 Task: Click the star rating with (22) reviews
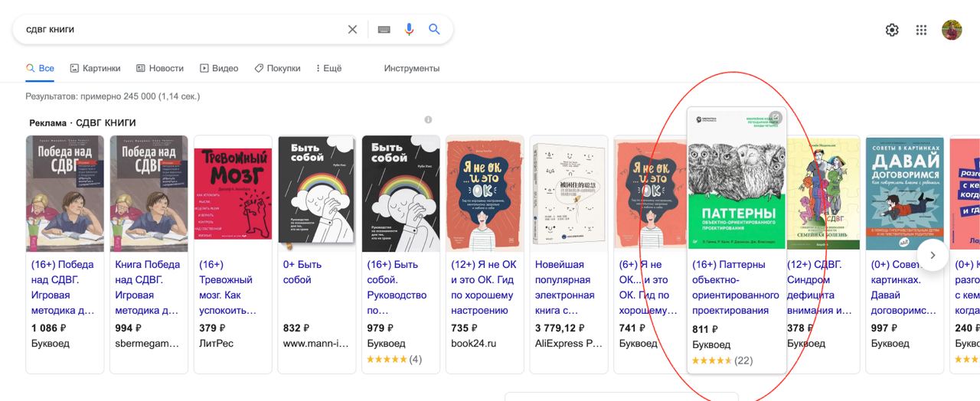click(x=723, y=360)
